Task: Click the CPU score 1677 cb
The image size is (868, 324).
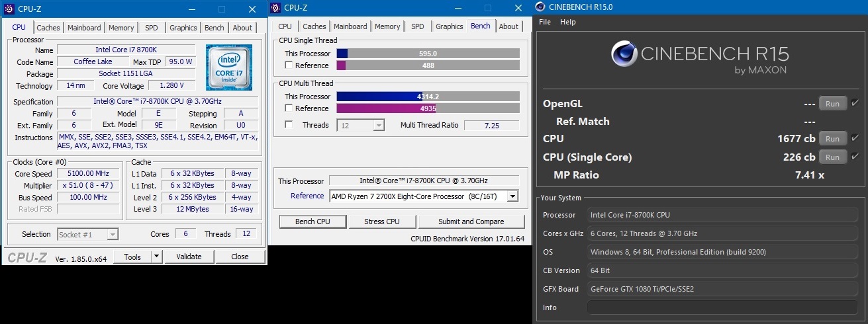Action: click(x=796, y=138)
